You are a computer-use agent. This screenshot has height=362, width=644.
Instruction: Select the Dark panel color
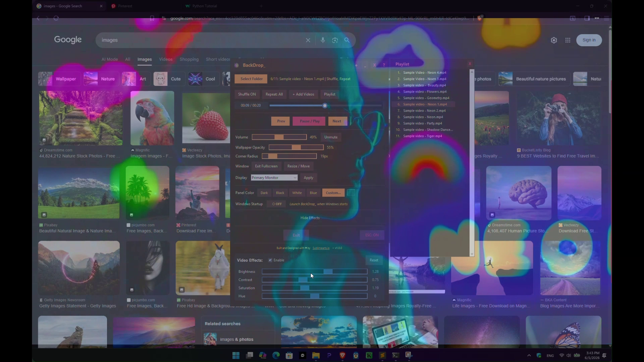pos(264,193)
